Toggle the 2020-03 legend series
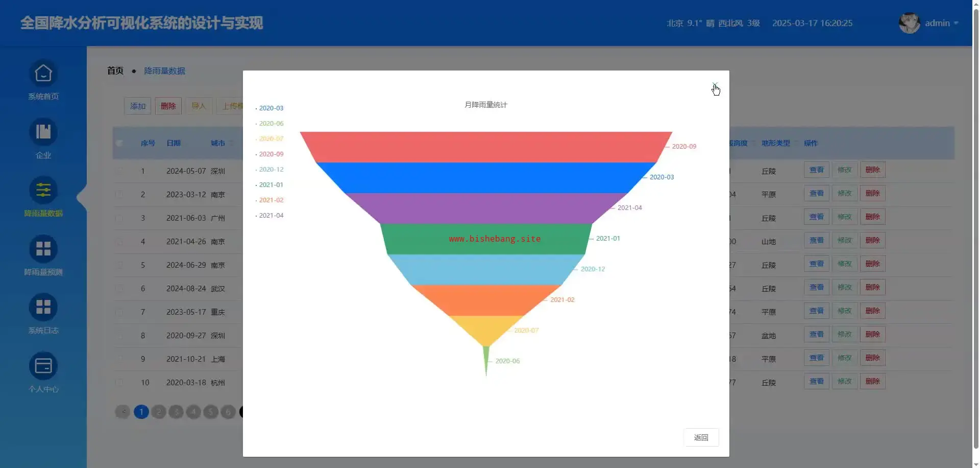Viewport: 980px width, 468px height. click(x=269, y=108)
